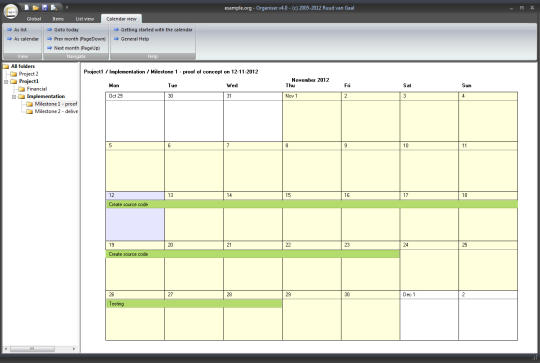The width and height of the screenshot is (540, 363).
Task: Select the Calendar view ribbon tab
Action: pyautogui.click(x=121, y=19)
